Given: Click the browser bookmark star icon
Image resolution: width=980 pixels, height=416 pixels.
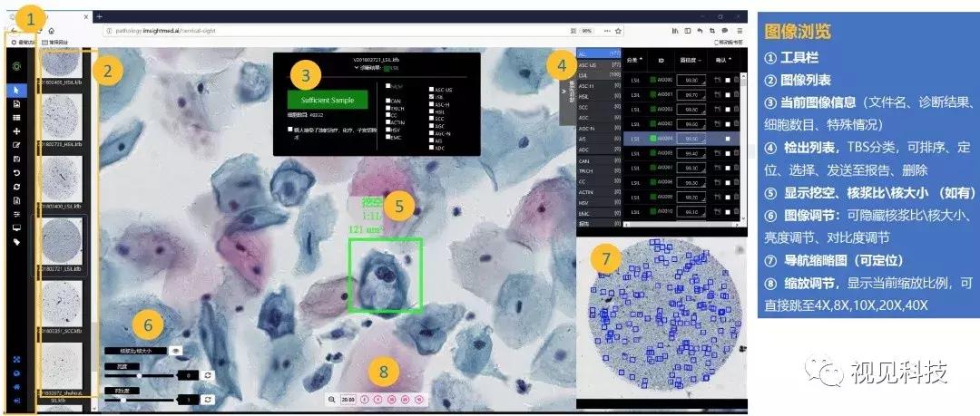Looking at the screenshot, I should point(618,30).
